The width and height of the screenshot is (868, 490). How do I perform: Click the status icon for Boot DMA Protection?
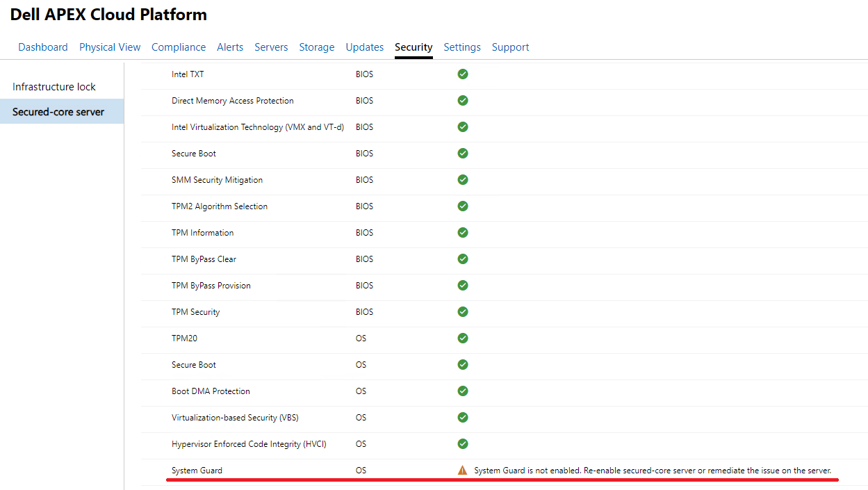463,391
